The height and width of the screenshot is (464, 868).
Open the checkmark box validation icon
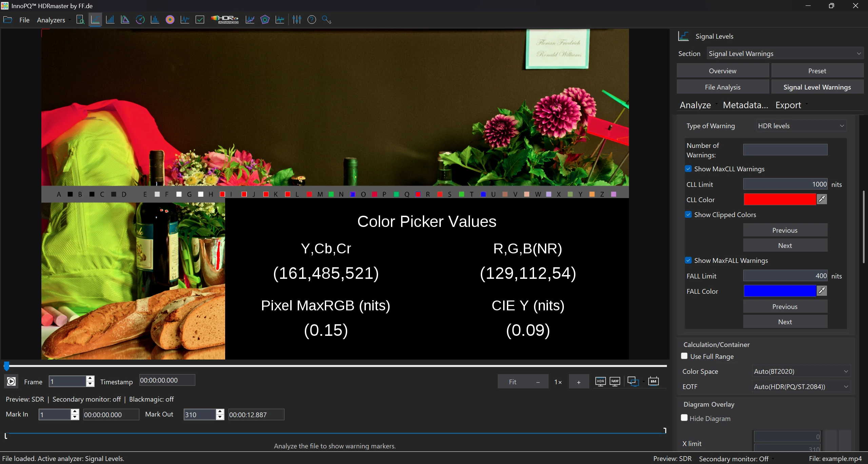click(200, 20)
